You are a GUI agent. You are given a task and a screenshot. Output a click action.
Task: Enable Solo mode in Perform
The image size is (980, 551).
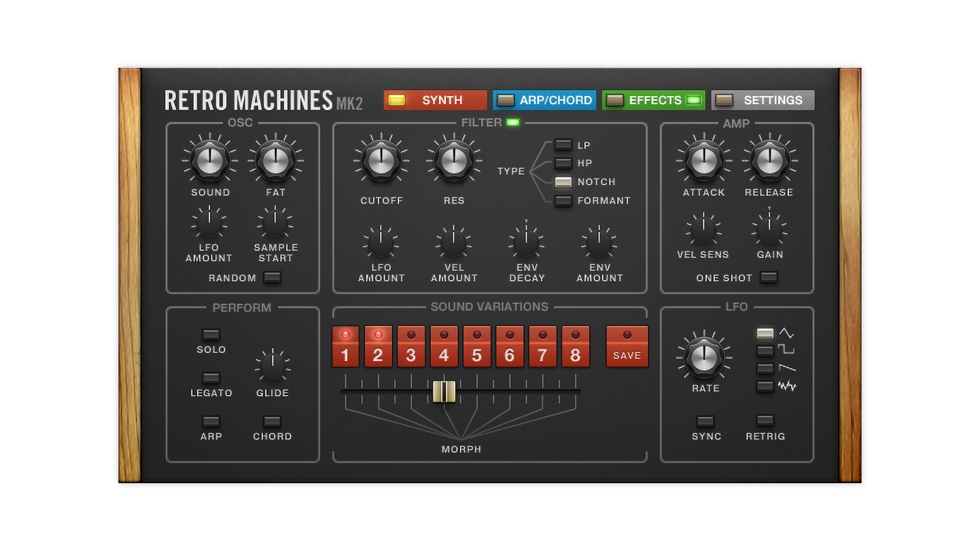pos(211,335)
